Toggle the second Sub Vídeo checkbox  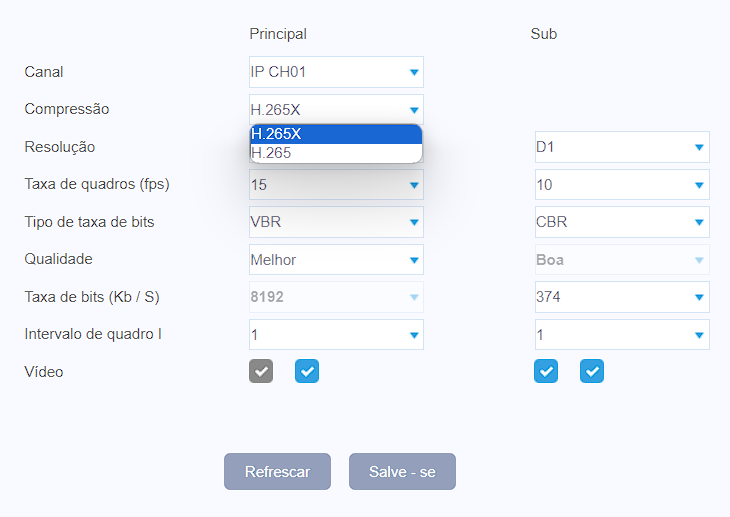click(592, 371)
